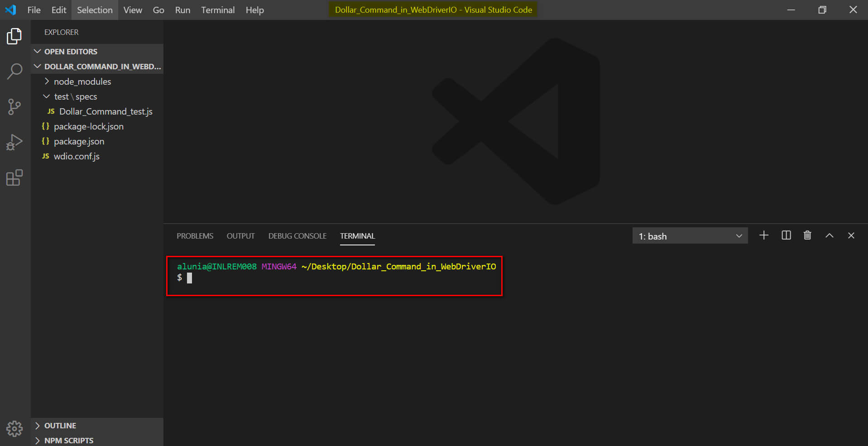Viewport: 868px width, 446px height.
Task: Split the terminal pane
Action: click(x=786, y=235)
